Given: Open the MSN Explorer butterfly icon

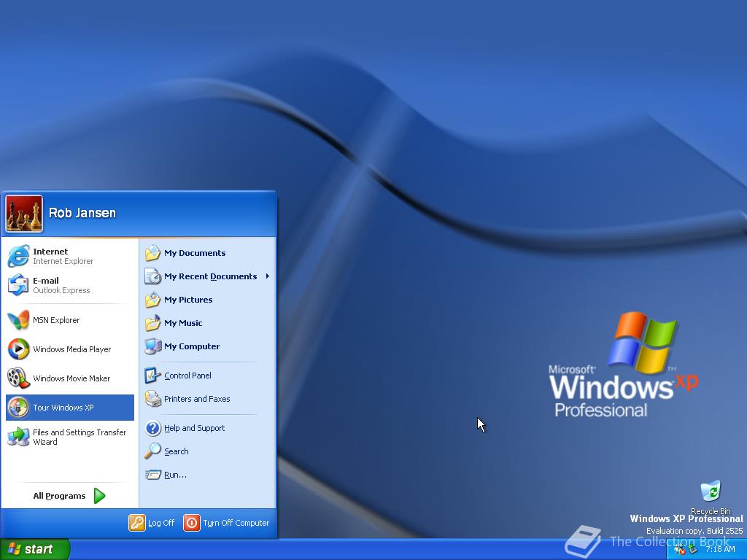Looking at the screenshot, I should pyautogui.click(x=18, y=320).
